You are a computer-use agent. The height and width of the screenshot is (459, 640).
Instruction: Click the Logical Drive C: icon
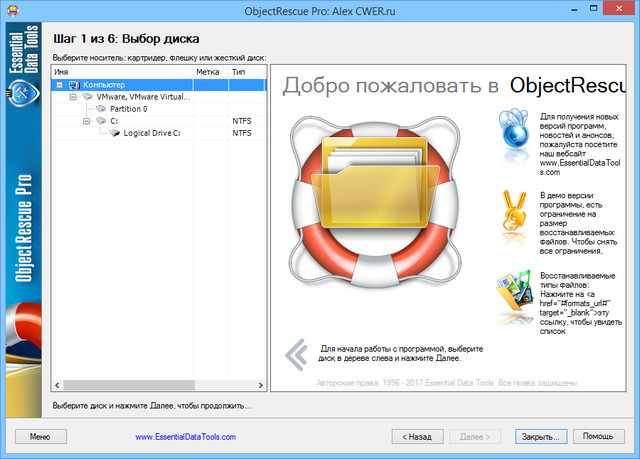pos(114,133)
